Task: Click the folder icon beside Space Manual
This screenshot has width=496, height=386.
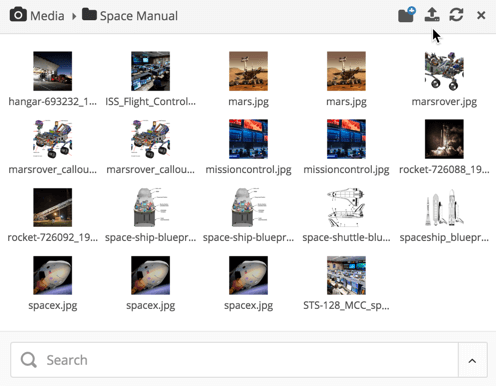Action: click(89, 14)
